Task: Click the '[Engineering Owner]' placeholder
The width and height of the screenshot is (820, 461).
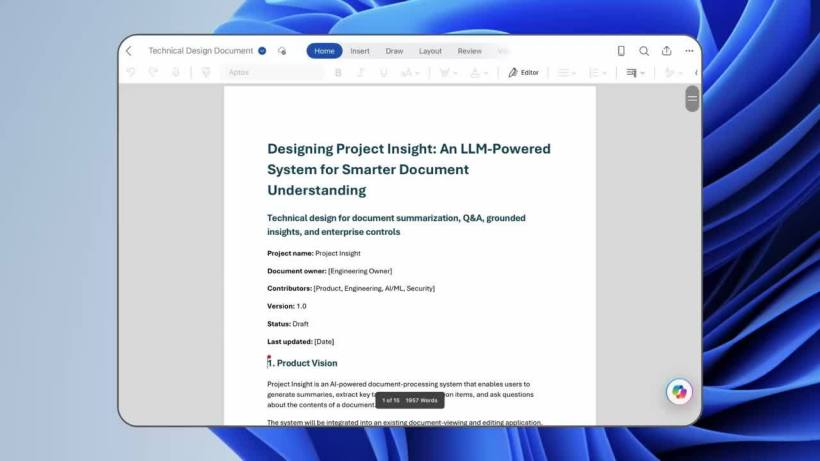Action: (x=360, y=271)
